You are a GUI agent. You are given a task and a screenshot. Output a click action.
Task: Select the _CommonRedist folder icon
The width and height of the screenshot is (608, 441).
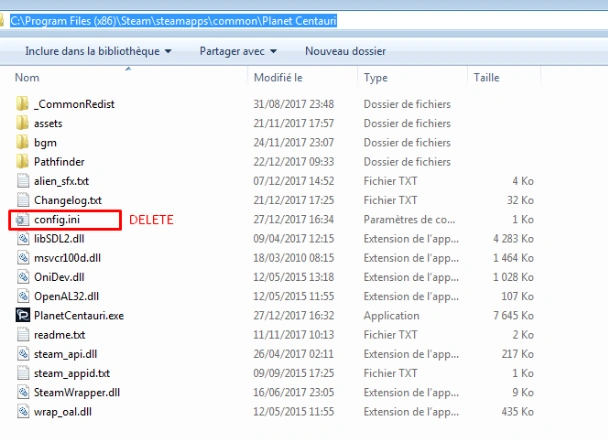[x=22, y=104]
